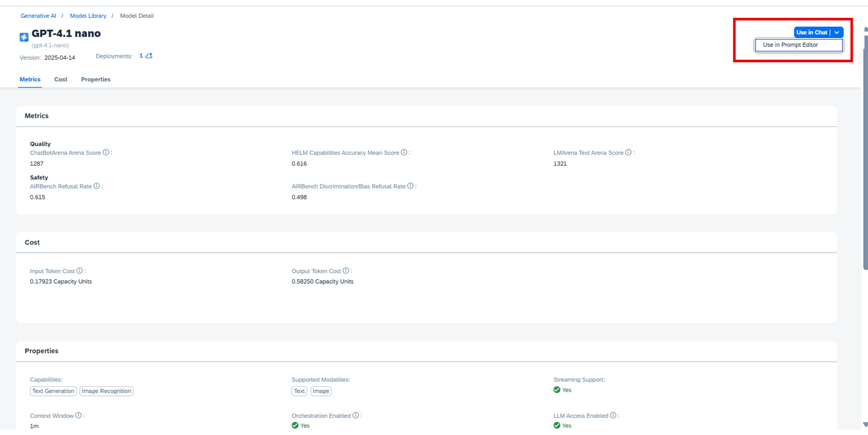Click the GPT-4.1 nano page title
The image size is (868, 435).
[66, 34]
